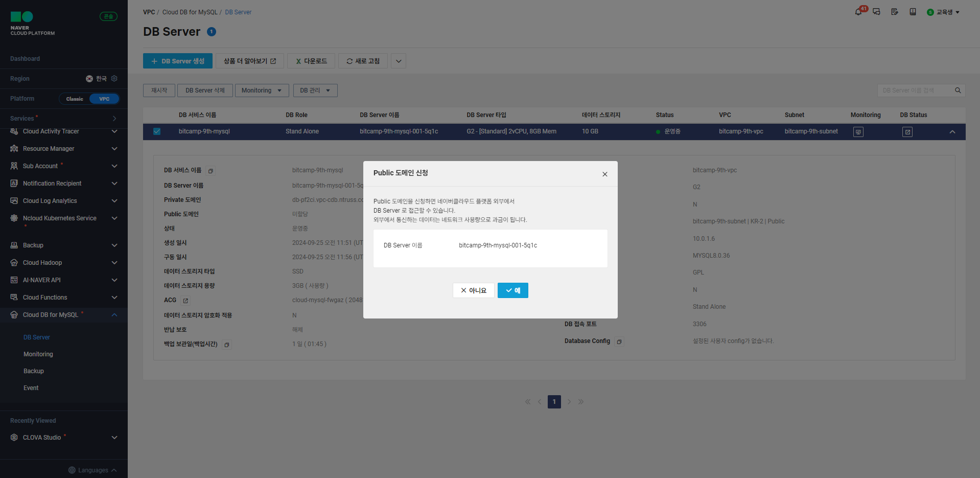
Task: Click the Naver Cloud Platform logo
Action: pos(33,23)
